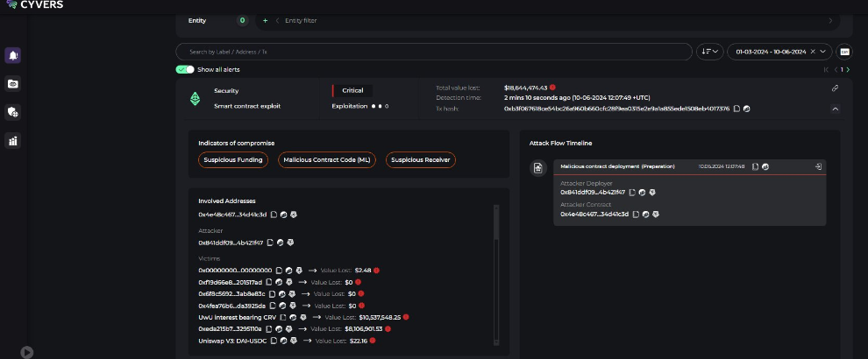Click the Ethereum chain icon on alert
The width and height of the screenshot is (868, 359).
[195, 98]
